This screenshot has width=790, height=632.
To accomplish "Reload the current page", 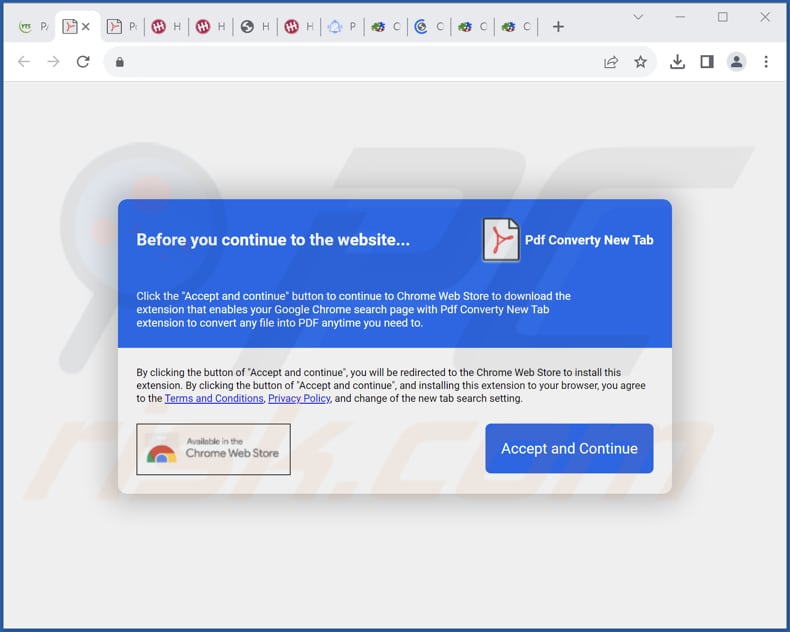I will [x=83, y=62].
